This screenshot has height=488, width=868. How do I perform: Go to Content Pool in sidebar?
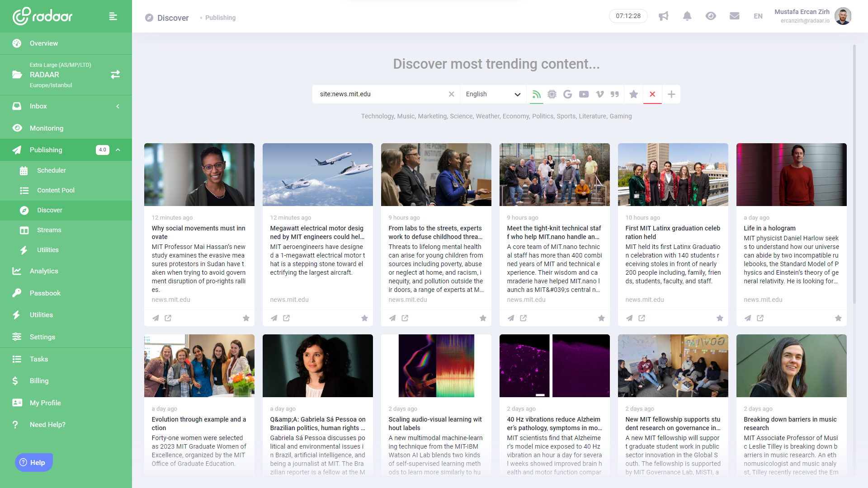pyautogui.click(x=56, y=190)
